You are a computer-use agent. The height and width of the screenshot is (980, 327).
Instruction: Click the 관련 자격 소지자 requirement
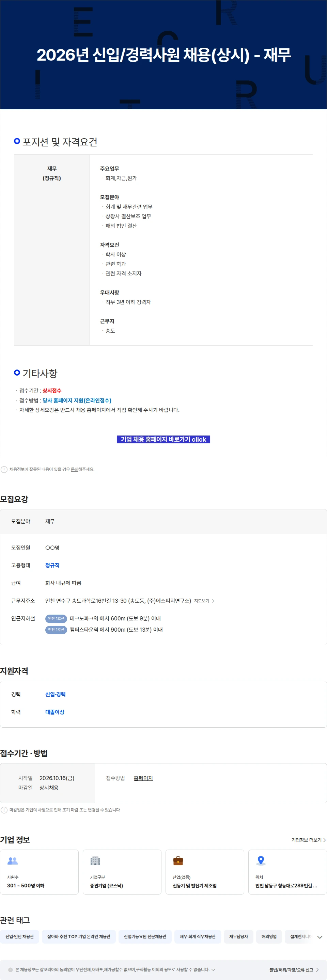tap(123, 273)
